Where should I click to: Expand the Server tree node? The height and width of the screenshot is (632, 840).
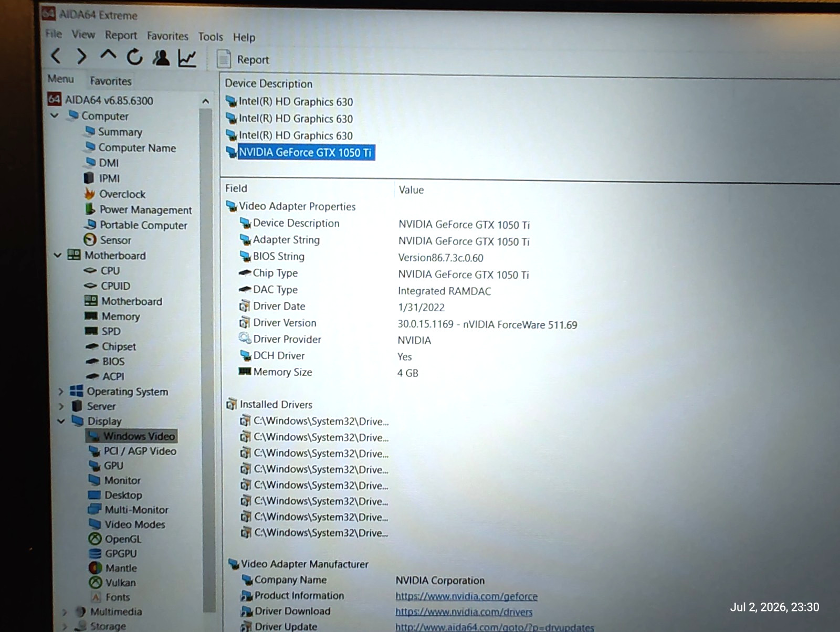61,406
